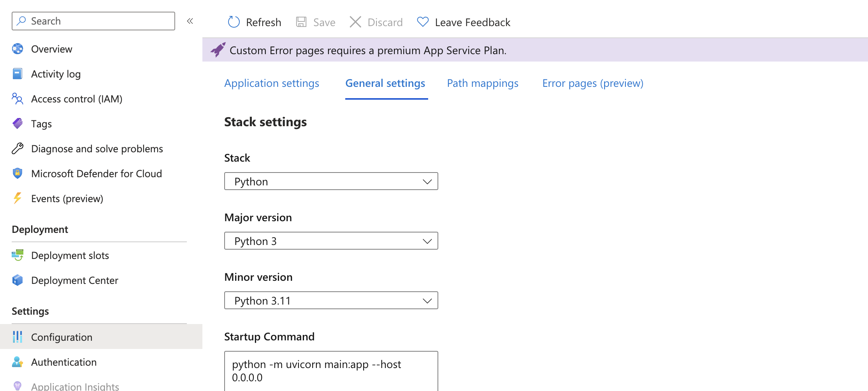Switch to Application settings tab
The height and width of the screenshot is (391, 868).
(272, 83)
